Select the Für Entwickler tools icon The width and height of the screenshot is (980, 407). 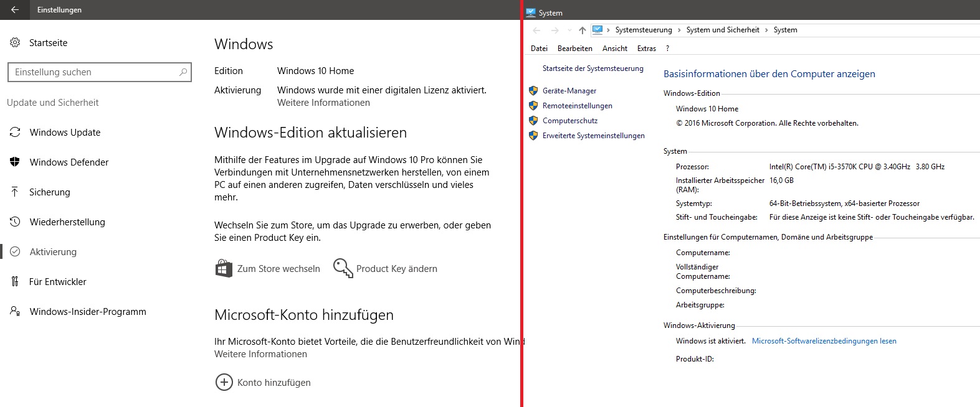pos(15,281)
